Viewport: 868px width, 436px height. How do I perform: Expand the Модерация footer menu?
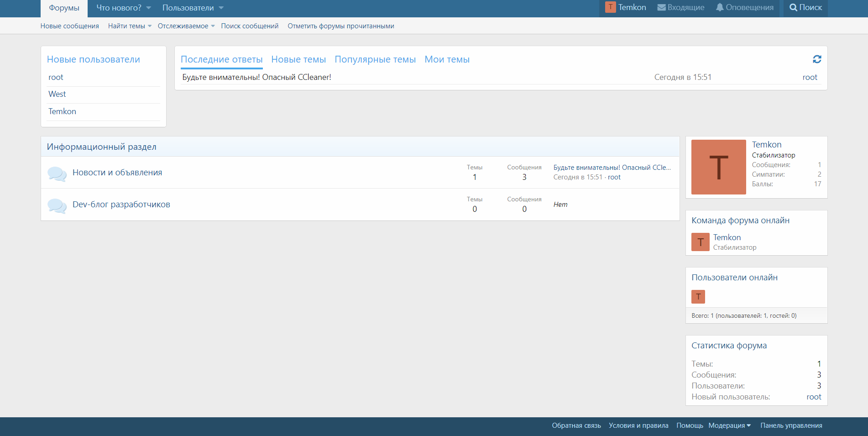click(x=729, y=425)
